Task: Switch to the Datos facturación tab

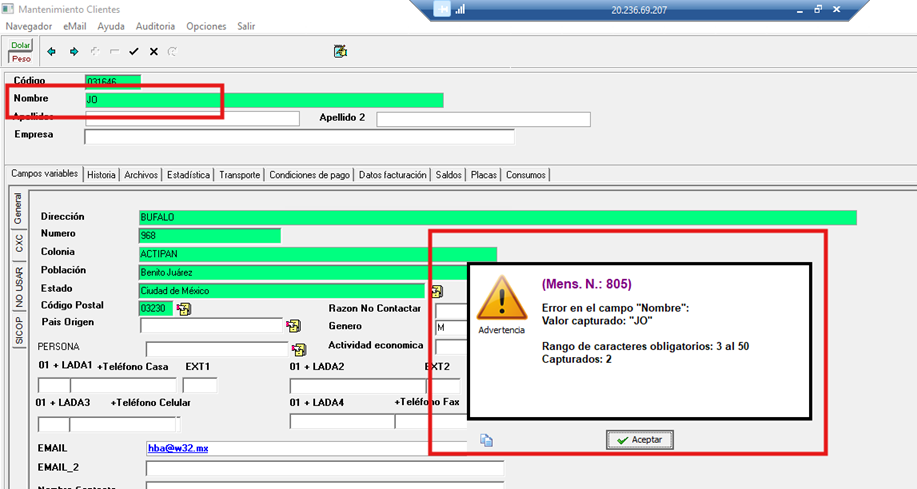Action: point(393,175)
